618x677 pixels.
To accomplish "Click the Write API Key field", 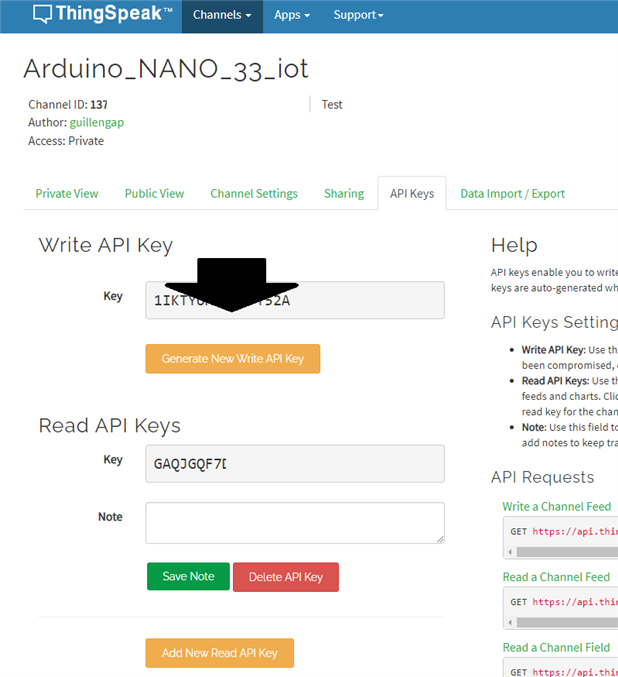I will click(x=295, y=300).
